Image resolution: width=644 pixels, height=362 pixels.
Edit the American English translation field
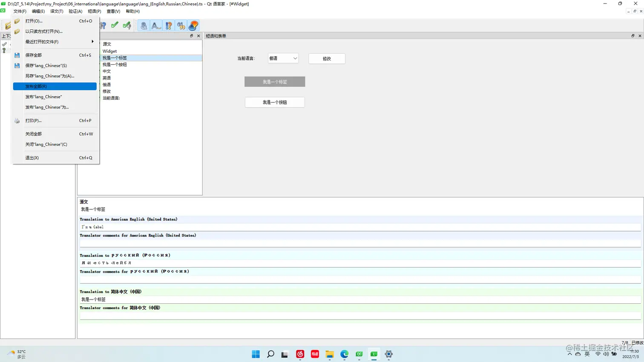pos(360,227)
